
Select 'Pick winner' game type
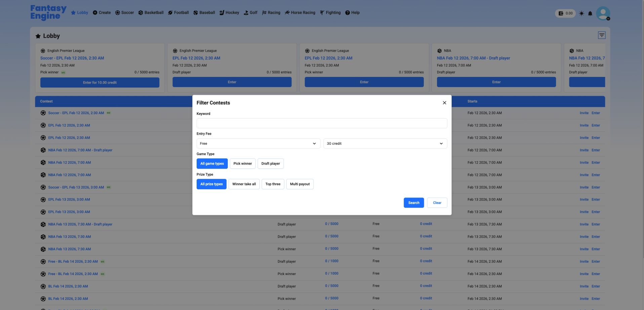coord(243,164)
